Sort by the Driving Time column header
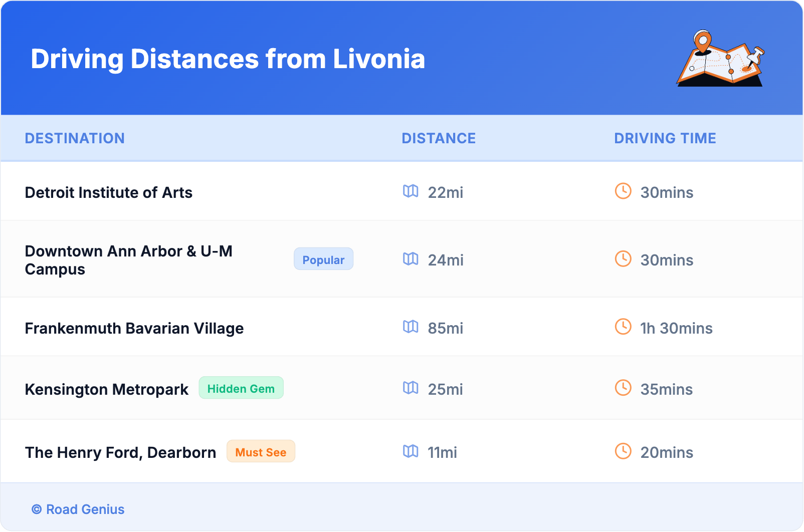This screenshot has width=804, height=532. (x=665, y=138)
